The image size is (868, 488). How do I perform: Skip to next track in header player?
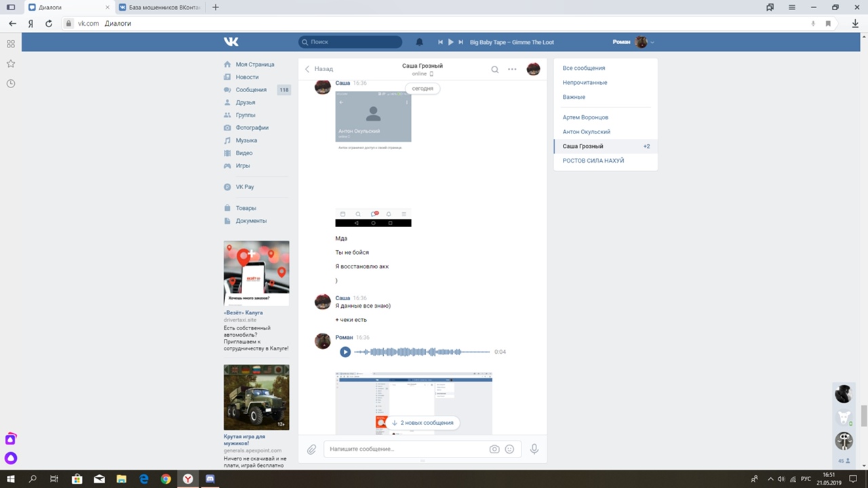(x=461, y=42)
